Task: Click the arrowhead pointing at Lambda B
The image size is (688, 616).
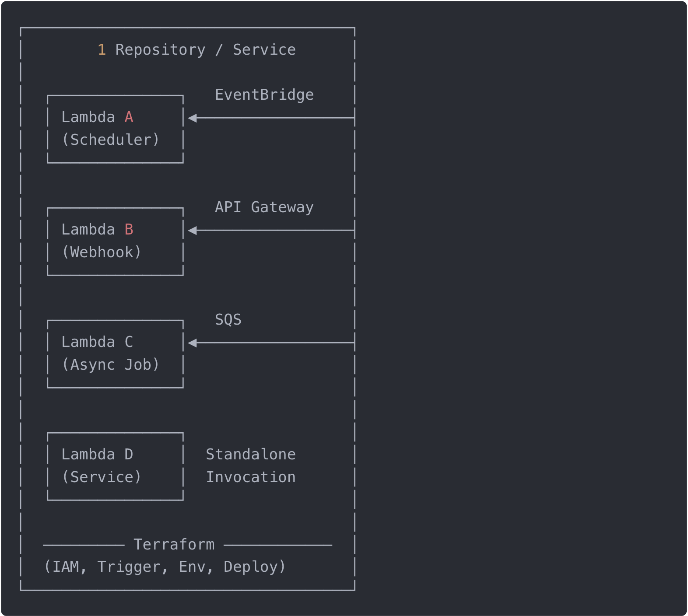Action: 193,231
